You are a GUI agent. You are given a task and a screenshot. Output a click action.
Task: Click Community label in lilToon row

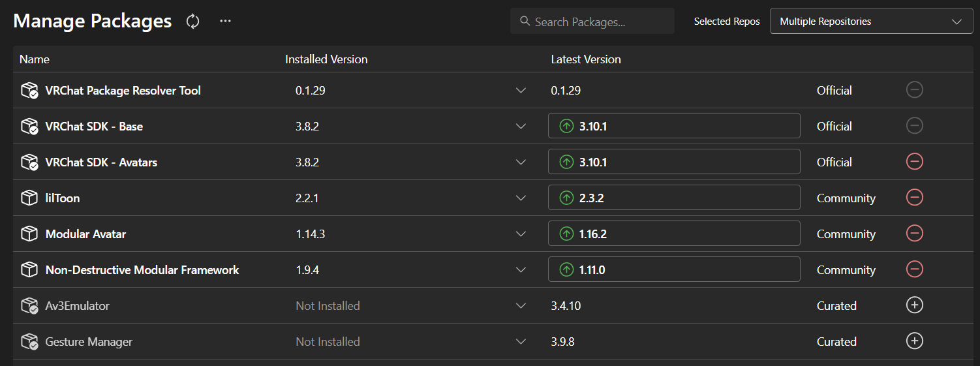(x=846, y=198)
